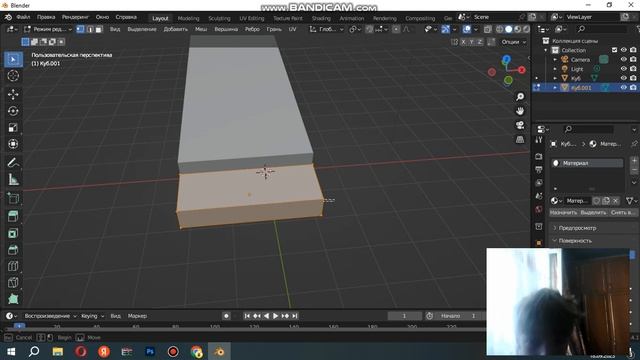The height and width of the screenshot is (360, 640).
Task: Hide the Light object via its eye icon
Action: (624, 69)
